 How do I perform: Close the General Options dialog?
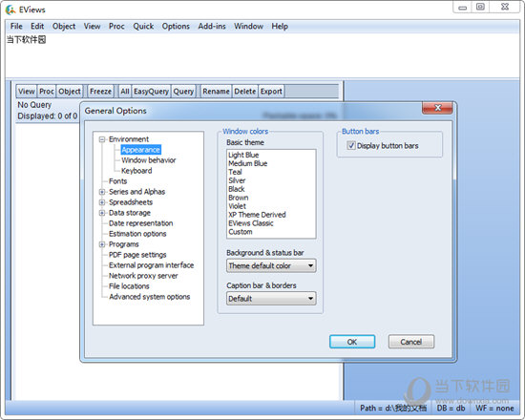tap(437, 108)
